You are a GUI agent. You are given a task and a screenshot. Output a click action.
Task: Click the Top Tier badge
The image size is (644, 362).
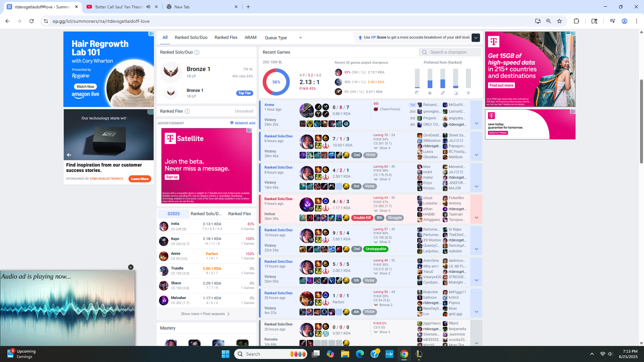coord(245,93)
